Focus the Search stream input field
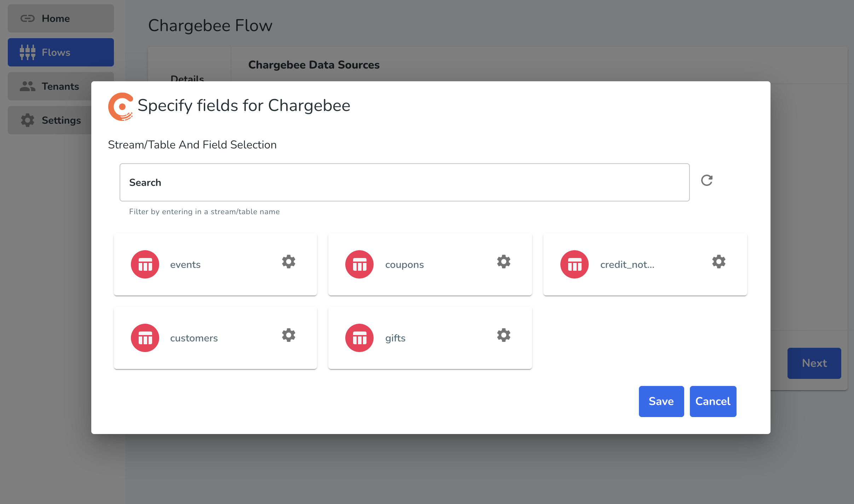 [x=405, y=182]
